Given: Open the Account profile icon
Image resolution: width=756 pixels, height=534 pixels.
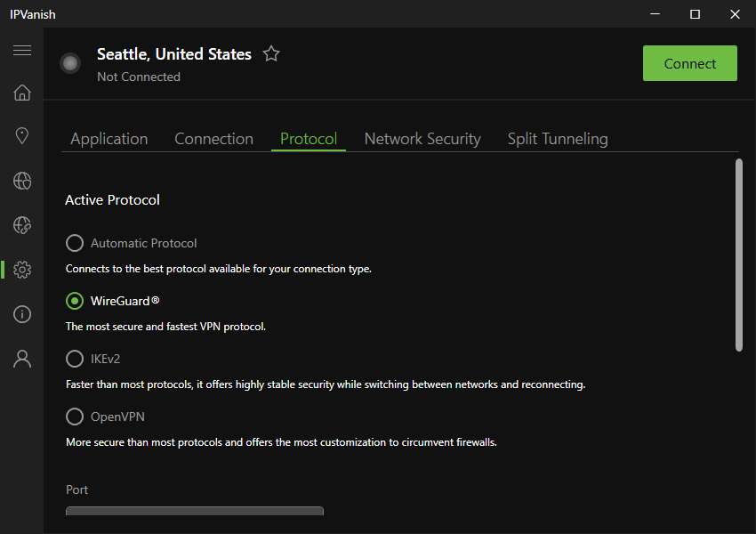Looking at the screenshot, I should 22,359.
